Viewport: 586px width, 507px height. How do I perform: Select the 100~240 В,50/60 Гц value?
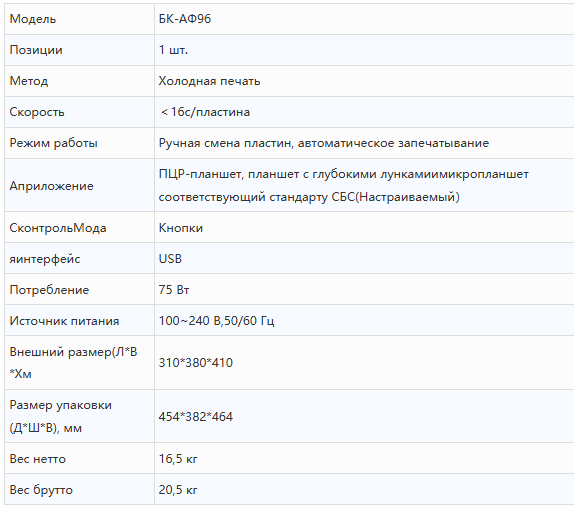tap(216, 321)
